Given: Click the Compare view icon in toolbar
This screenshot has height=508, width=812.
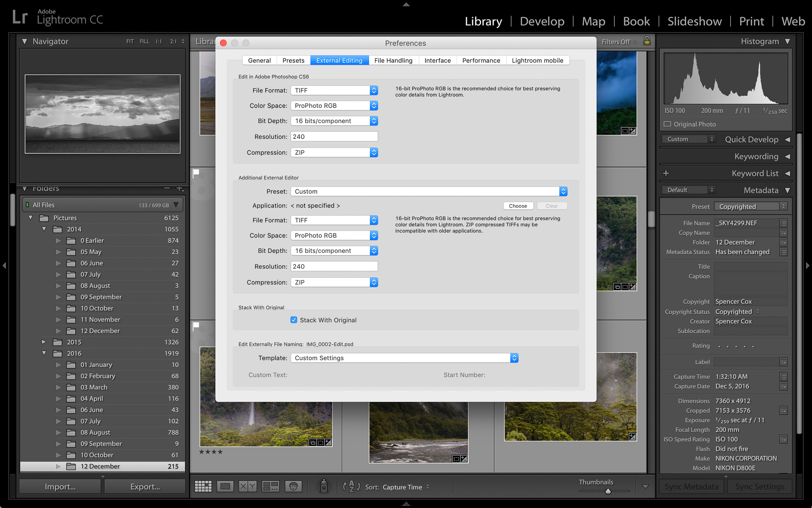Looking at the screenshot, I should point(246,486).
